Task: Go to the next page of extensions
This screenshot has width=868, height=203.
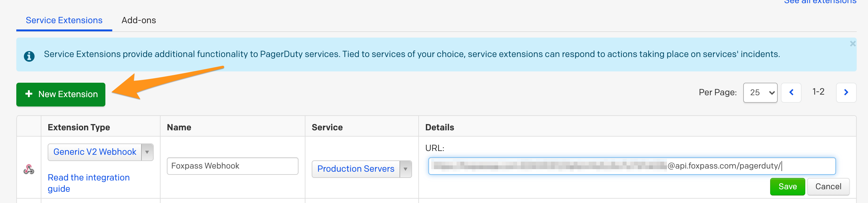Action: pyautogui.click(x=846, y=93)
